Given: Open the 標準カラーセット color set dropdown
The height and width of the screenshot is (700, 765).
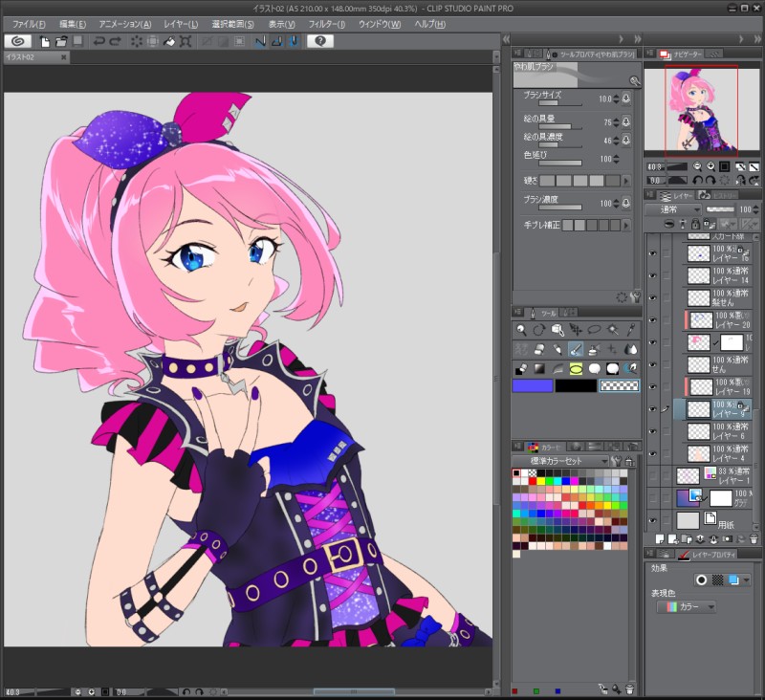Looking at the screenshot, I should point(560,461).
